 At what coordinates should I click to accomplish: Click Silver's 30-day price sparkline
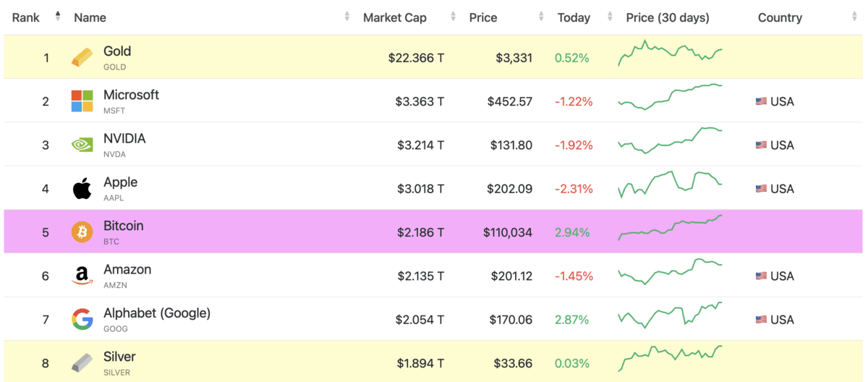coord(670,358)
